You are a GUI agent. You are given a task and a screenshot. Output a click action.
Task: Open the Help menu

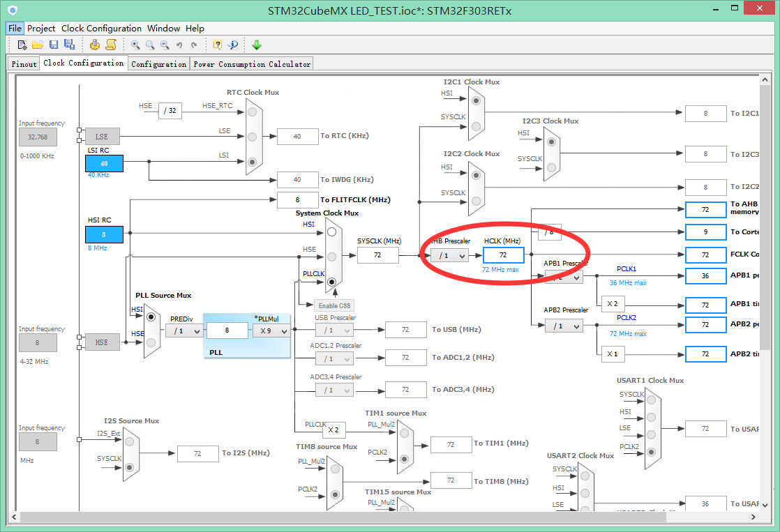(195, 29)
